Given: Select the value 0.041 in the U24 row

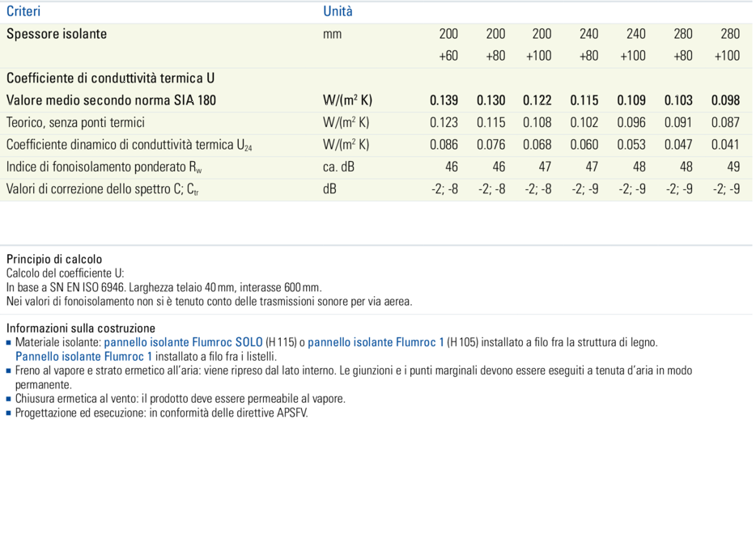Looking at the screenshot, I should 725,145.
